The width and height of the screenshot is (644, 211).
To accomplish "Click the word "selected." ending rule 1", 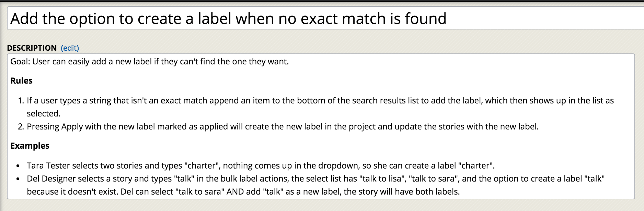I will point(44,114).
